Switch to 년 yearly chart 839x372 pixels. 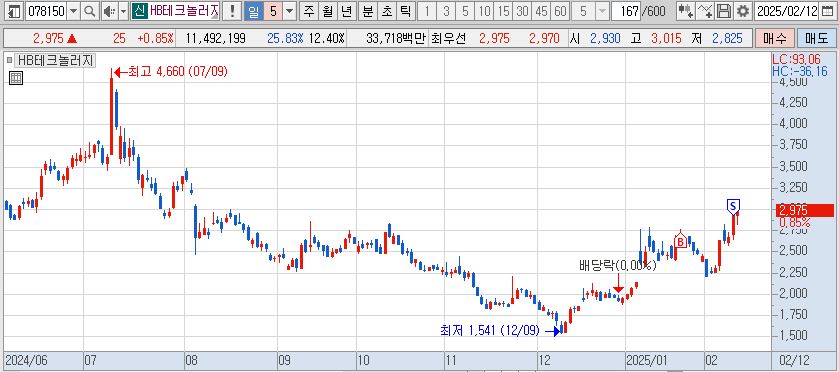point(347,11)
